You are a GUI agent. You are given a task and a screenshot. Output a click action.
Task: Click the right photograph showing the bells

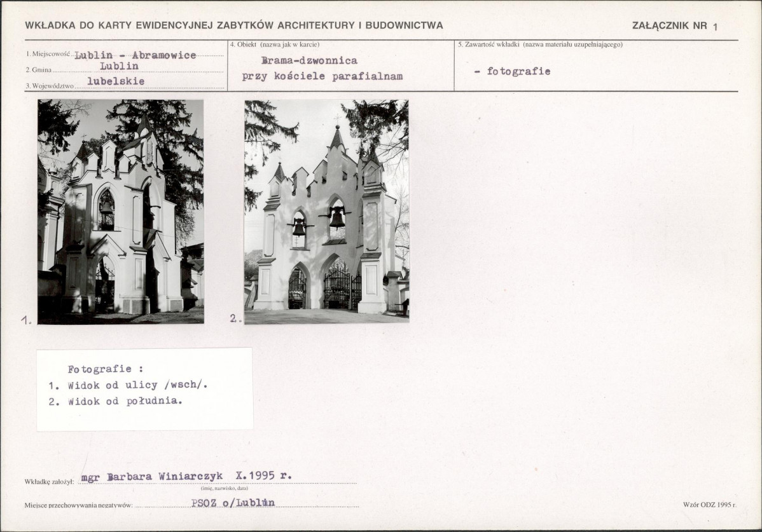326,212
